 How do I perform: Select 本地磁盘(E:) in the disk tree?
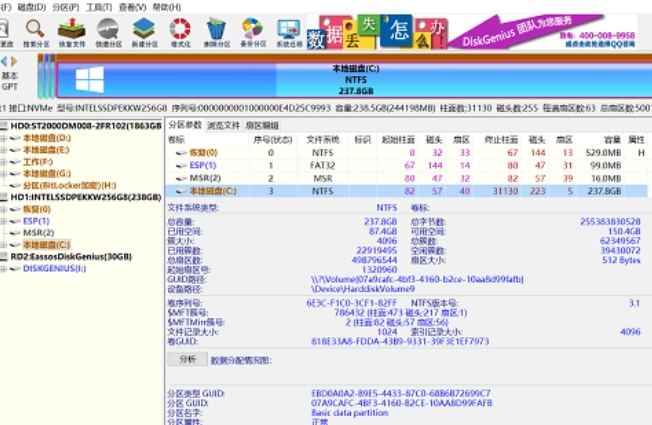click(46, 150)
